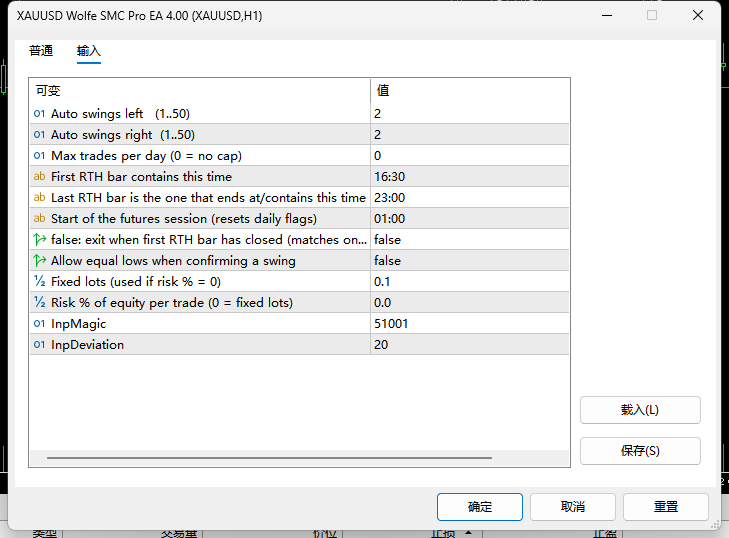The height and width of the screenshot is (538, 729).
Task: Select 'Risk % of equity per trade' label
Action: click(x=172, y=302)
